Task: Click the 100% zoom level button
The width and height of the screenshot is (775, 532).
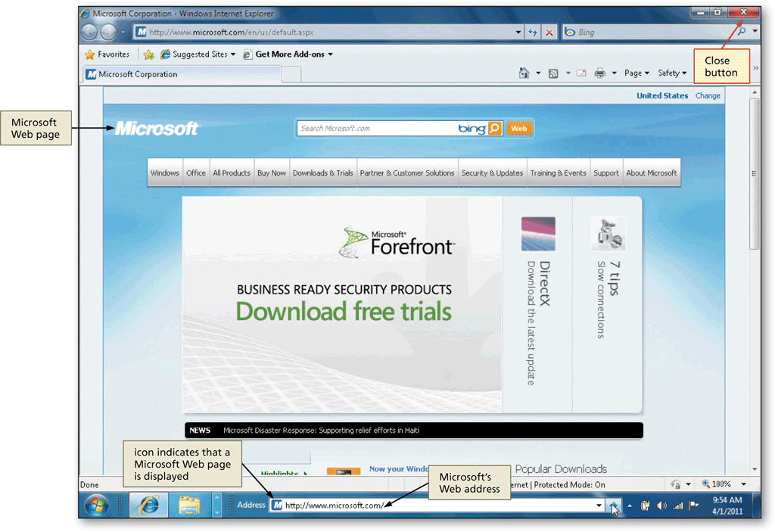Action: (x=717, y=484)
